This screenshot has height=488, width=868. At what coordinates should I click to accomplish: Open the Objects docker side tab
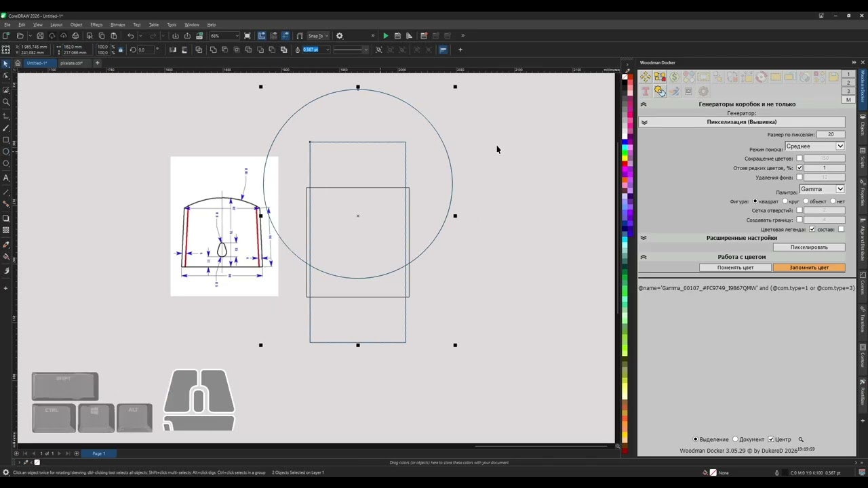863,125
